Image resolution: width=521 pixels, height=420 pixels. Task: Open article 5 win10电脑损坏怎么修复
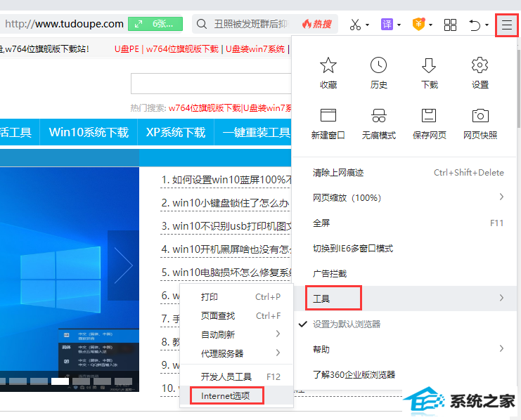(226, 273)
